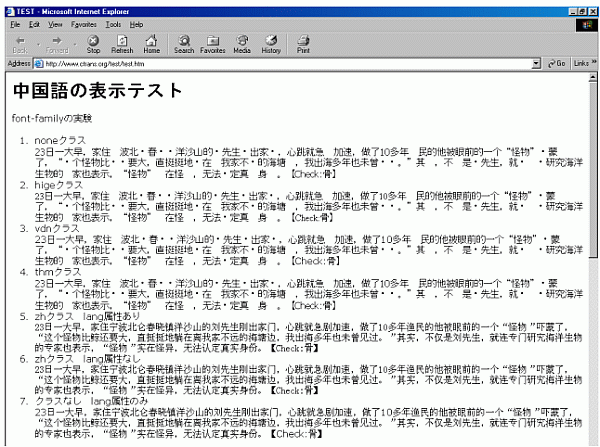Image resolution: width=600 pixels, height=447 pixels.
Task: Click the page icon in address bar
Action: click(x=39, y=64)
